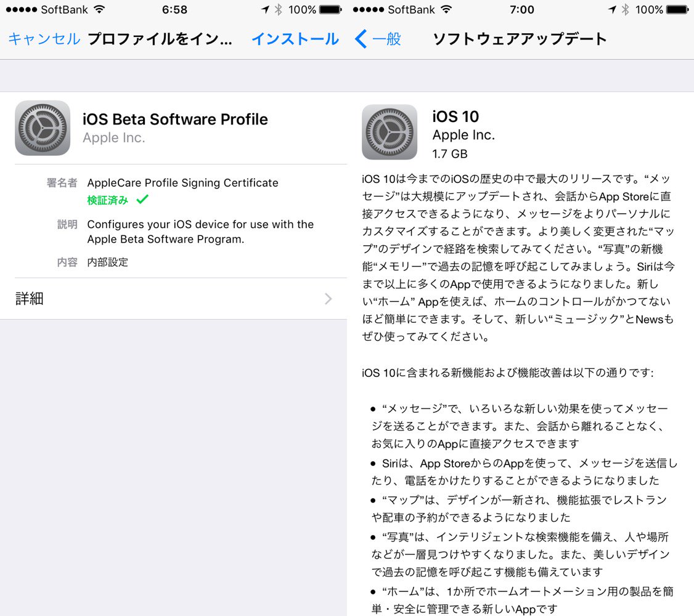The width and height of the screenshot is (694, 616).
Task: Tap the green 検証済み verified label
Action: (108, 200)
